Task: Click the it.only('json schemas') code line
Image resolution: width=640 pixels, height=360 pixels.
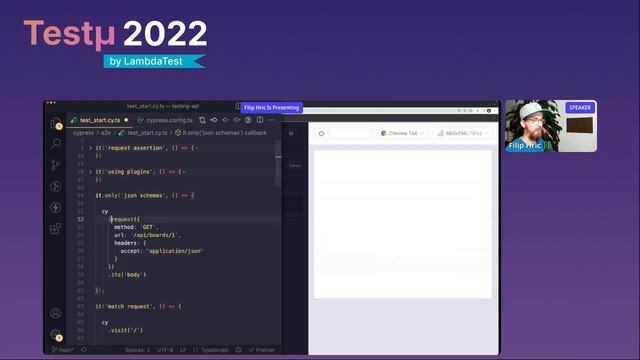Action: [x=144, y=196]
